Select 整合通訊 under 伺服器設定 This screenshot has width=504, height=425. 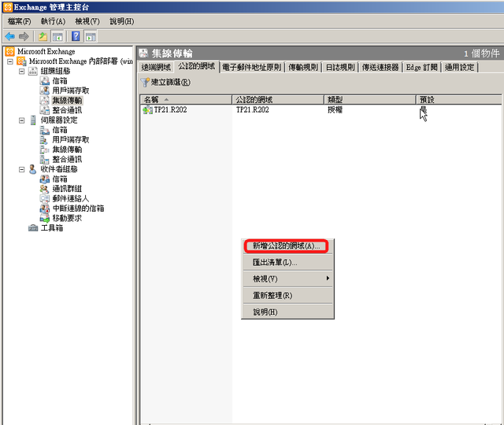point(67,159)
